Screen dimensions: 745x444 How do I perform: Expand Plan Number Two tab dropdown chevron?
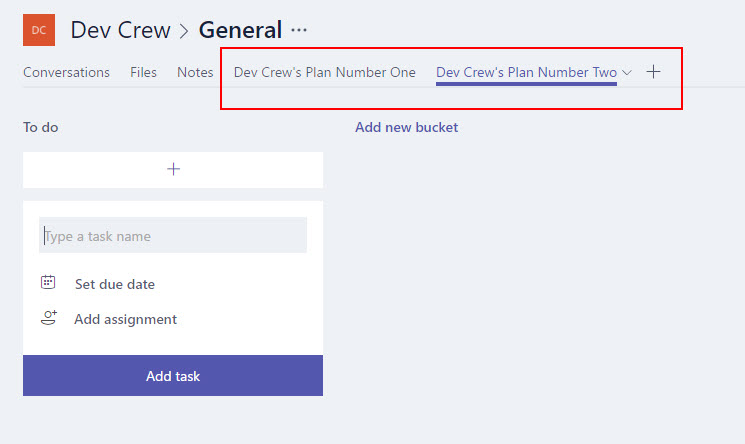[627, 73]
